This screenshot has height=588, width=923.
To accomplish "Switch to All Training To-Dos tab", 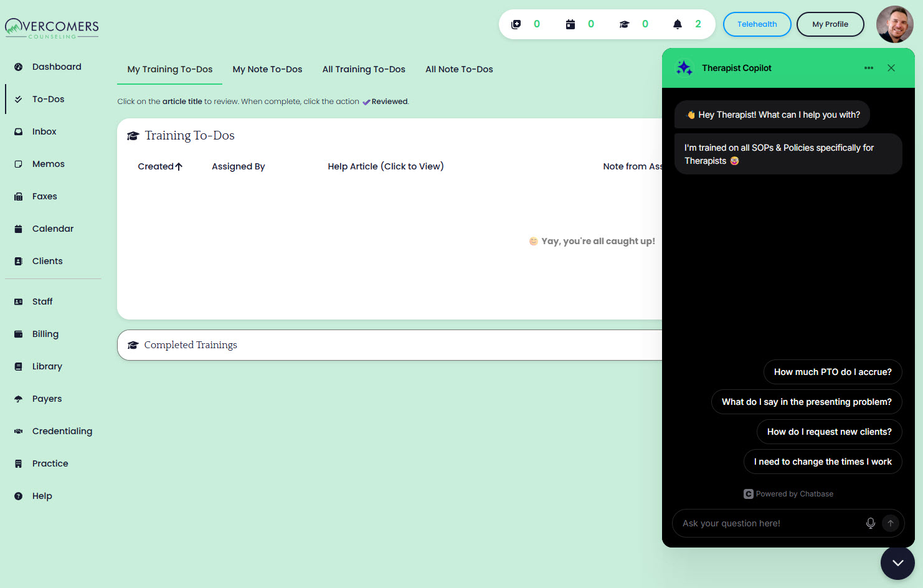I will click(364, 69).
